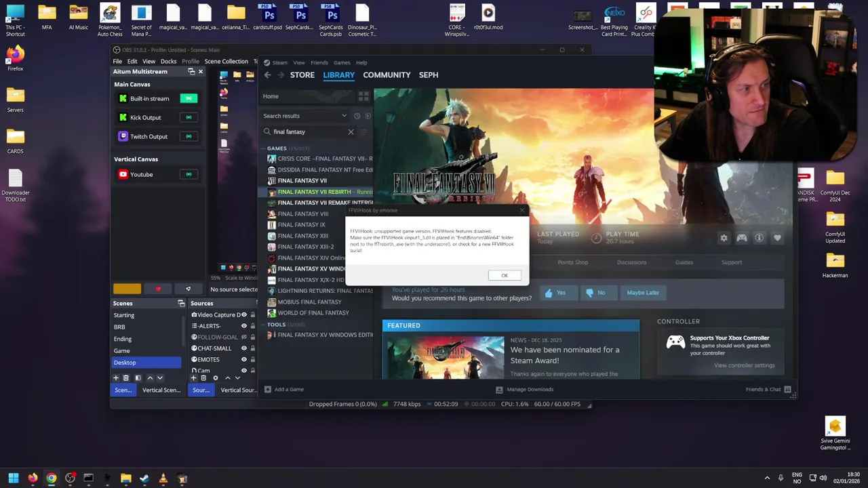Move scene up in Scenes panel
This screenshot has height=488, width=868.
pyautogui.click(x=150, y=378)
